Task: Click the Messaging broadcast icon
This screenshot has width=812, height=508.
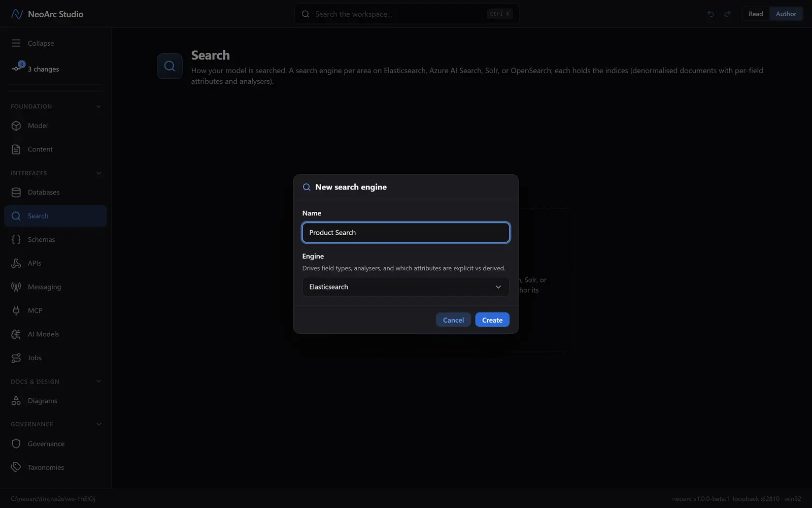Action: tap(16, 287)
